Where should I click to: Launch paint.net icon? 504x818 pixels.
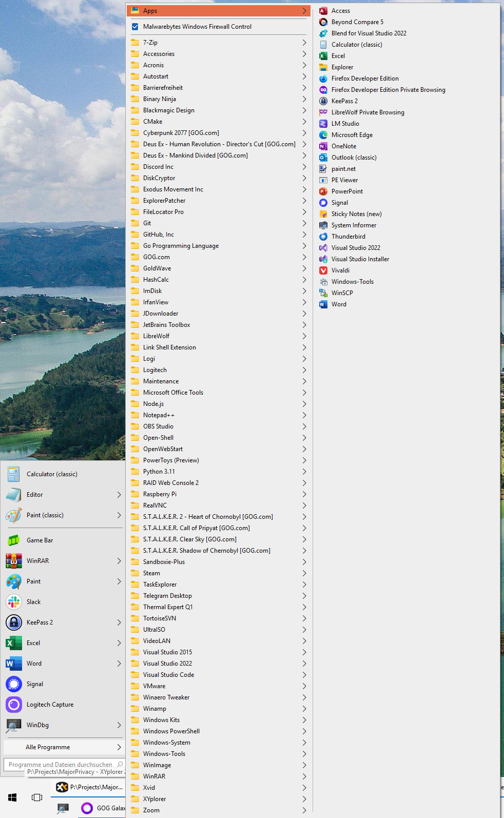click(x=323, y=169)
